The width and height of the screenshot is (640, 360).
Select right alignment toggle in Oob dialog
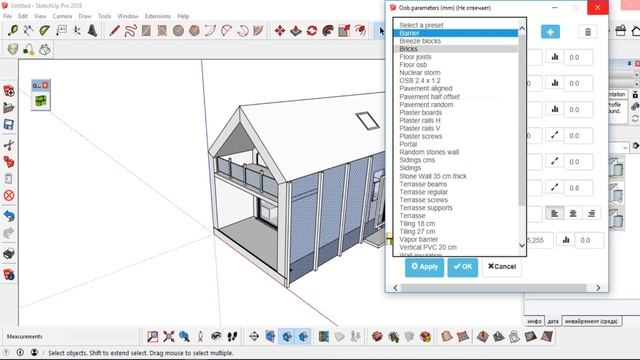[591, 213]
